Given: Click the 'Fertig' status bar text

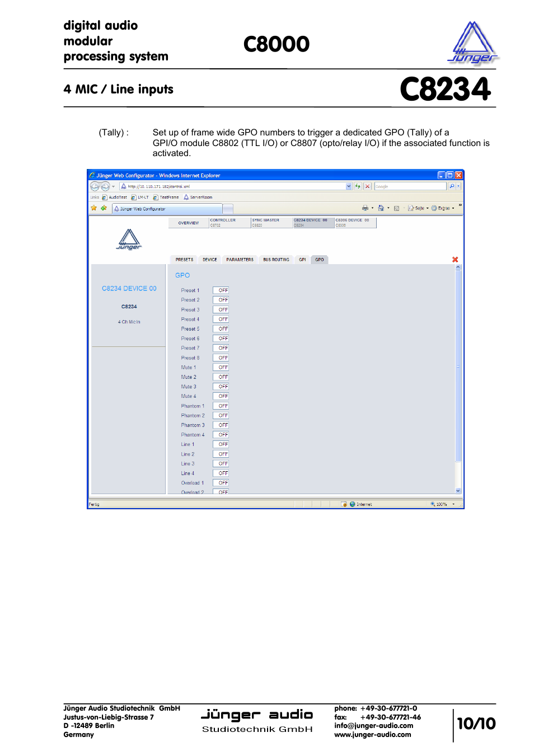Looking at the screenshot, I should coord(94,504).
